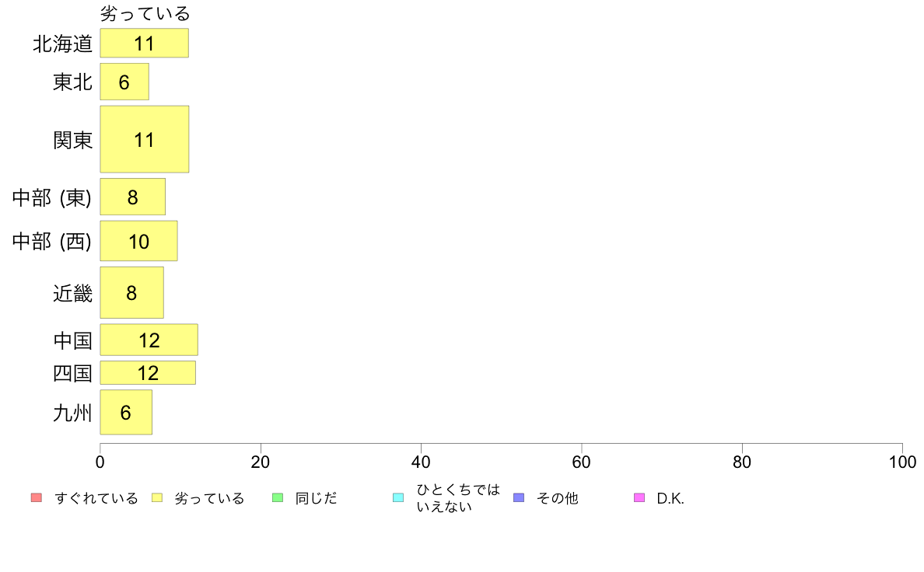Click the axis tick label 40
The image size is (924, 572).
421,462
